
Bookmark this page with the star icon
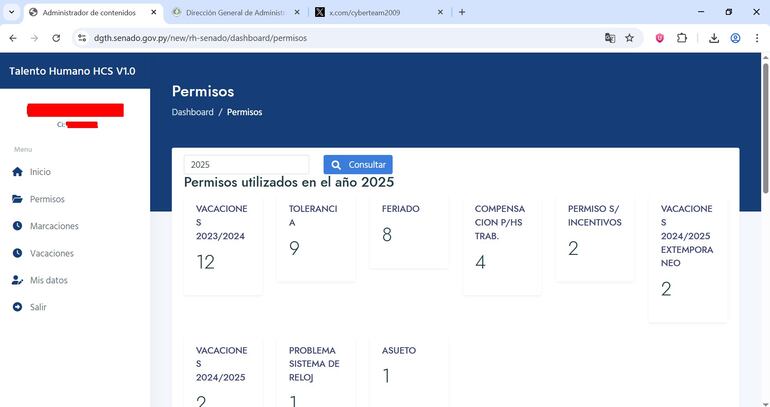click(630, 38)
